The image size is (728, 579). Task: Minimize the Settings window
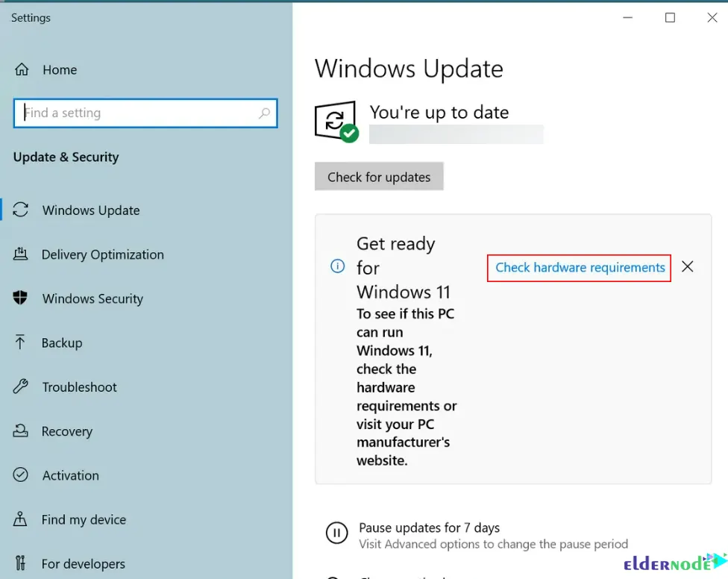628,18
